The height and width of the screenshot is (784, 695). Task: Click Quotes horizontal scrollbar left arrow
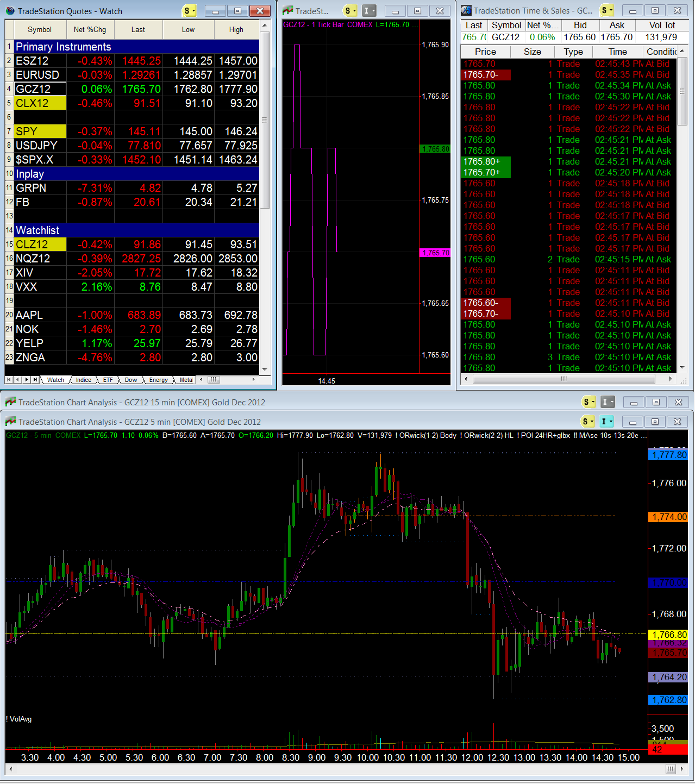pyautogui.click(x=201, y=380)
